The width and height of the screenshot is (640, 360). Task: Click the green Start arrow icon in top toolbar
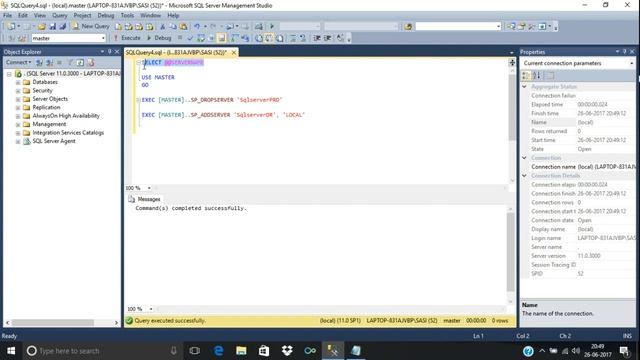[x=272, y=26]
